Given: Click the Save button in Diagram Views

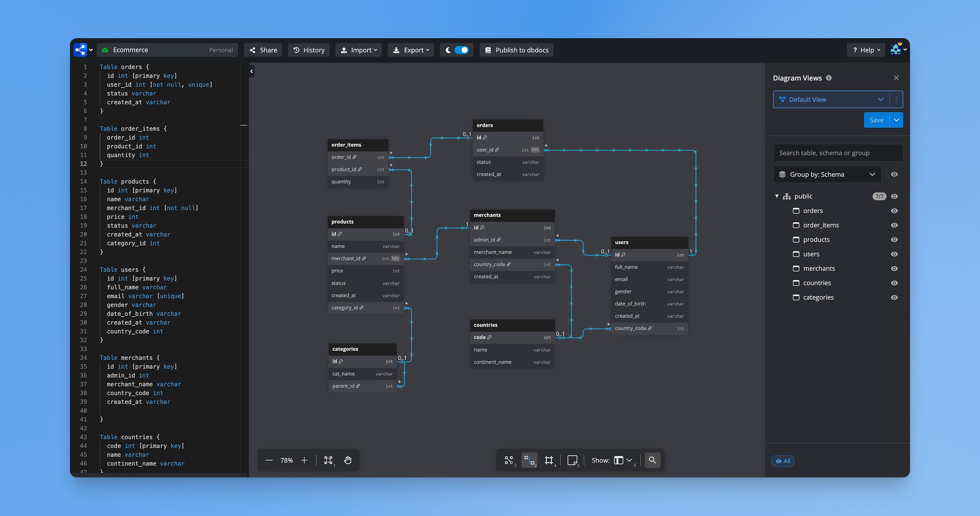Looking at the screenshot, I should tap(876, 120).
